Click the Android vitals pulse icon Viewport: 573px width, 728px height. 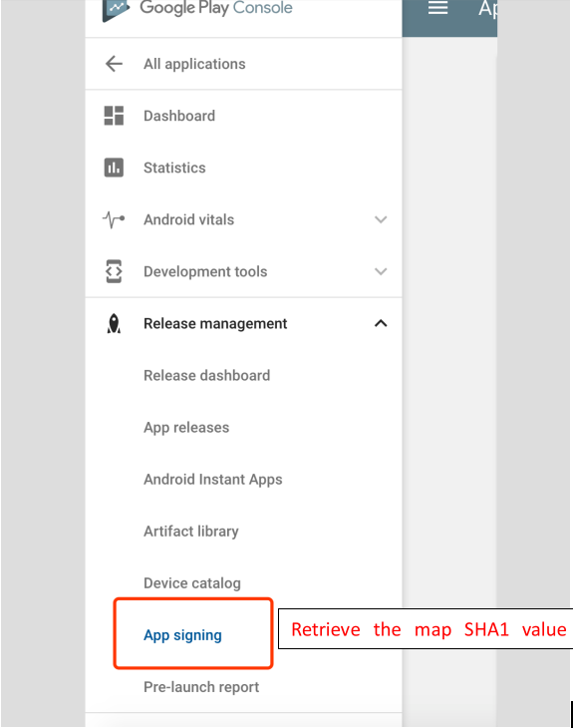coord(114,219)
